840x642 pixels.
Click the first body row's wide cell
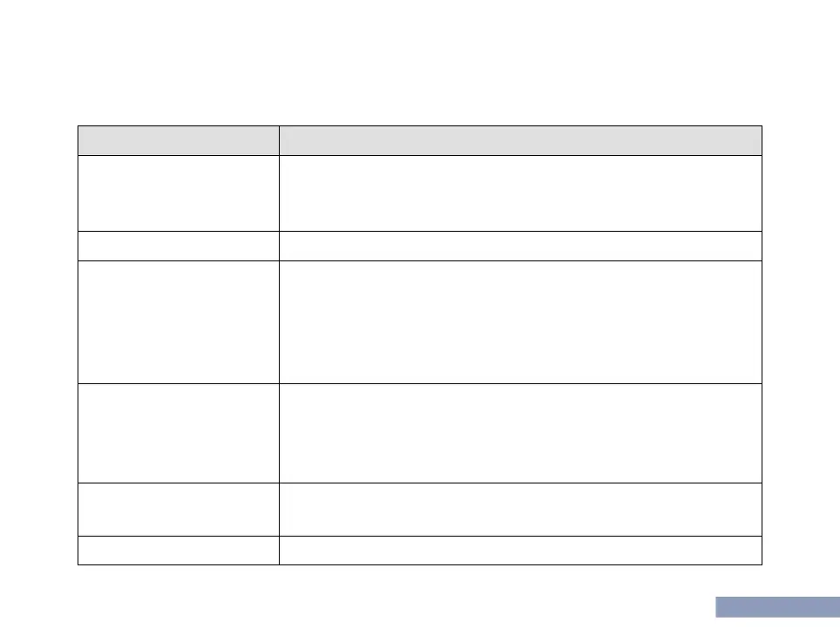point(521,193)
